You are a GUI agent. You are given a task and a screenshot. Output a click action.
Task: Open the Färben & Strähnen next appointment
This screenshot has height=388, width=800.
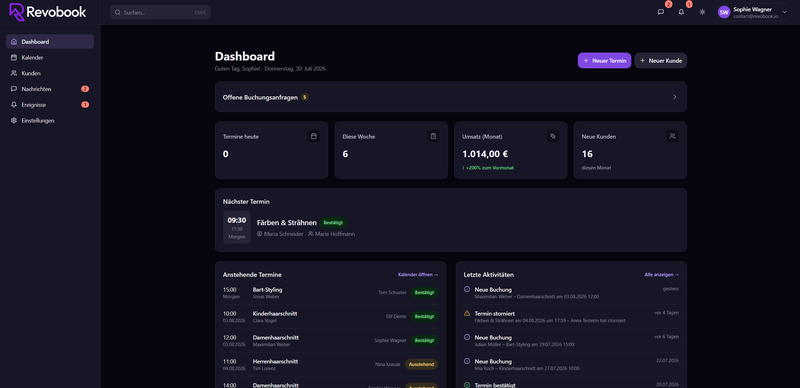tap(287, 223)
